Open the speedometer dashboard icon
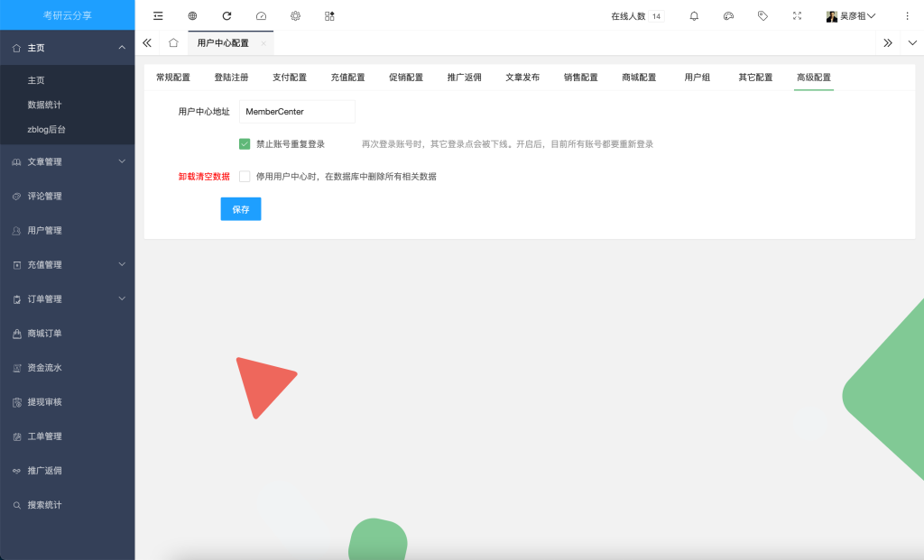924x560 pixels. pyautogui.click(x=261, y=15)
